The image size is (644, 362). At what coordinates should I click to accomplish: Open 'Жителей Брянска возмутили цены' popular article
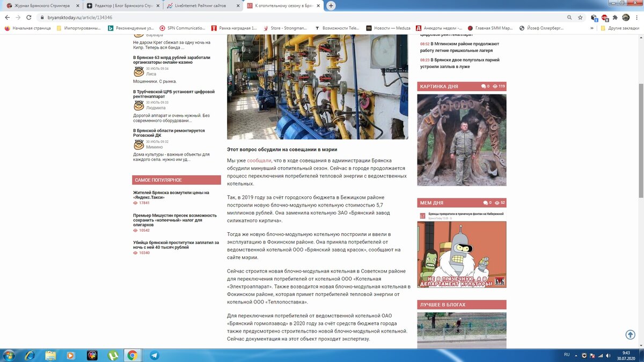pos(171,195)
